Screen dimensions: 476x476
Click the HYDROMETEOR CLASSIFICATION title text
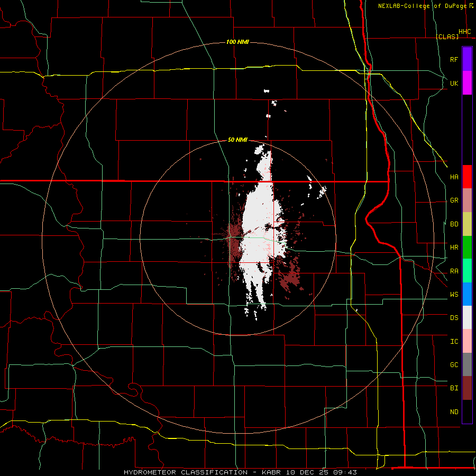point(186,472)
